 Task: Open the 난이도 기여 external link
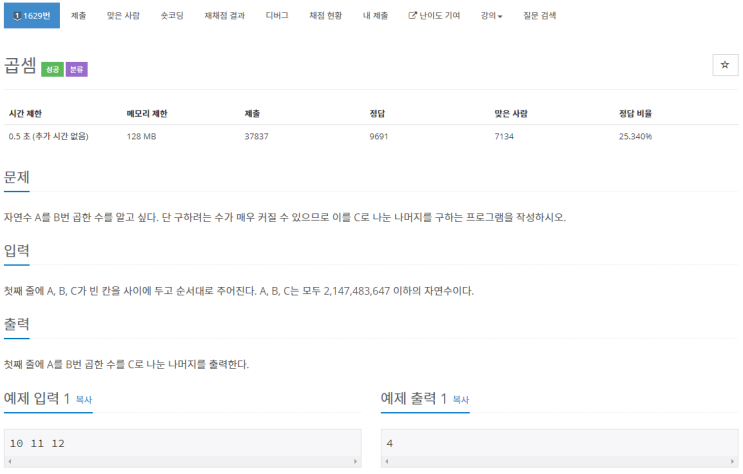click(435, 16)
